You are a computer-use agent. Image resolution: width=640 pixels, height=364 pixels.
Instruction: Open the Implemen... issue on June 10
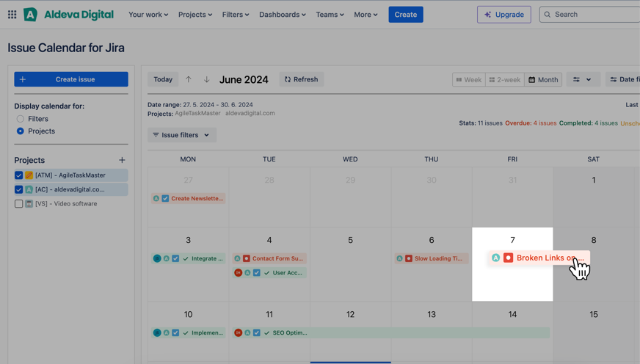188,332
